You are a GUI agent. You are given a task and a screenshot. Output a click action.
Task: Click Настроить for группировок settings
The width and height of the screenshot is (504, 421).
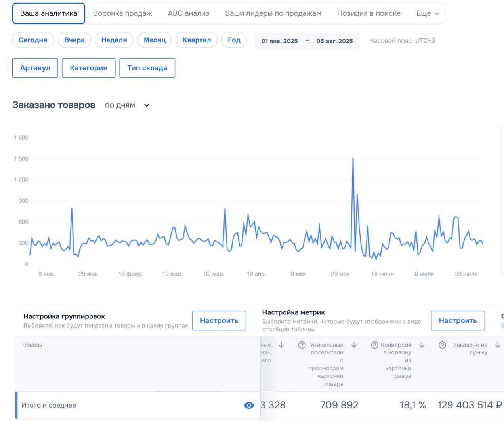[x=219, y=320]
